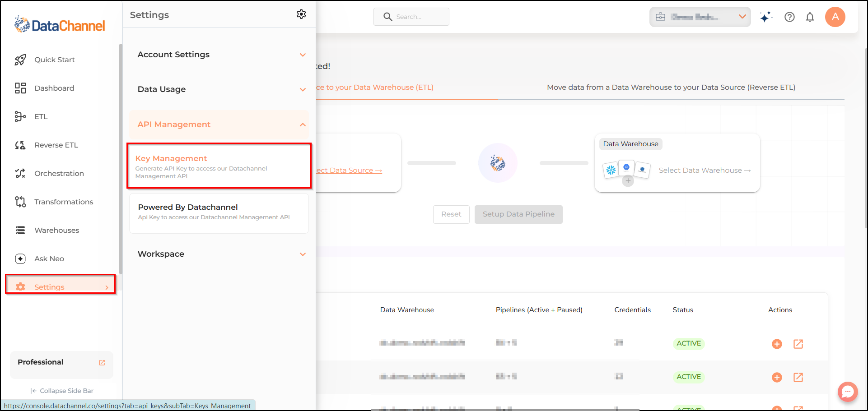Open the workspace selector dropdown
This screenshot has height=411, width=868.
coord(700,17)
